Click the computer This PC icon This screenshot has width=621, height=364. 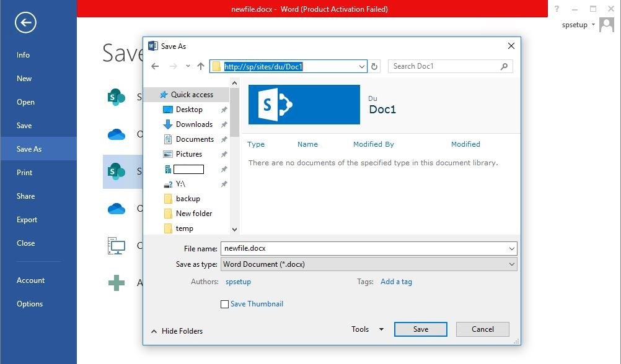117,246
